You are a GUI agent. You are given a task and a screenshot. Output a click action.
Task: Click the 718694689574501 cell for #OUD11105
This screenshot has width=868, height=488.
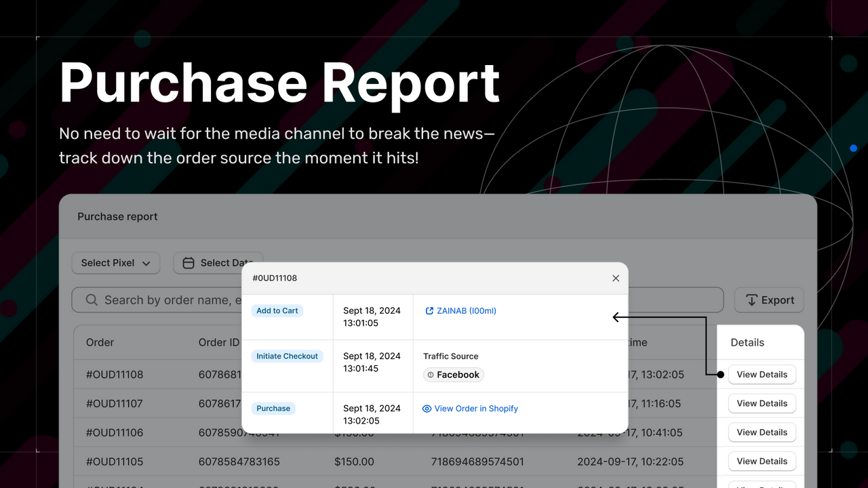[x=477, y=462]
